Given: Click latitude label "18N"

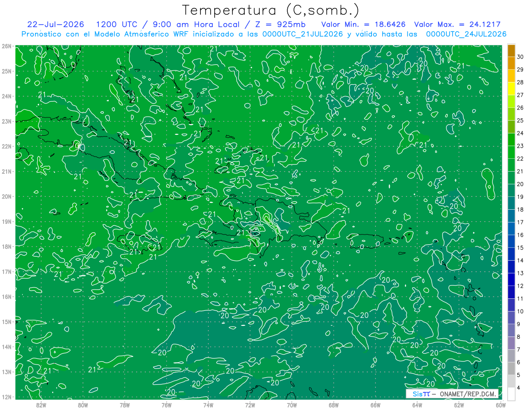Looking at the screenshot, I should tap(6, 247).
